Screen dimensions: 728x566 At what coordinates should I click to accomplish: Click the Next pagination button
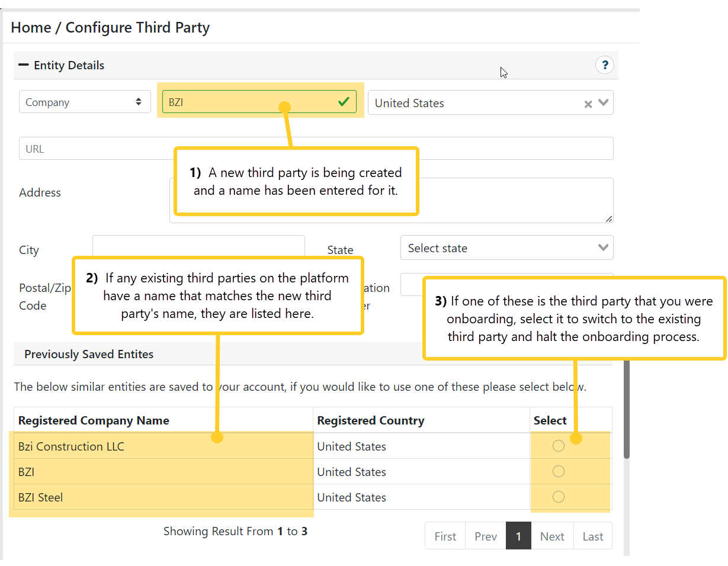point(551,536)
